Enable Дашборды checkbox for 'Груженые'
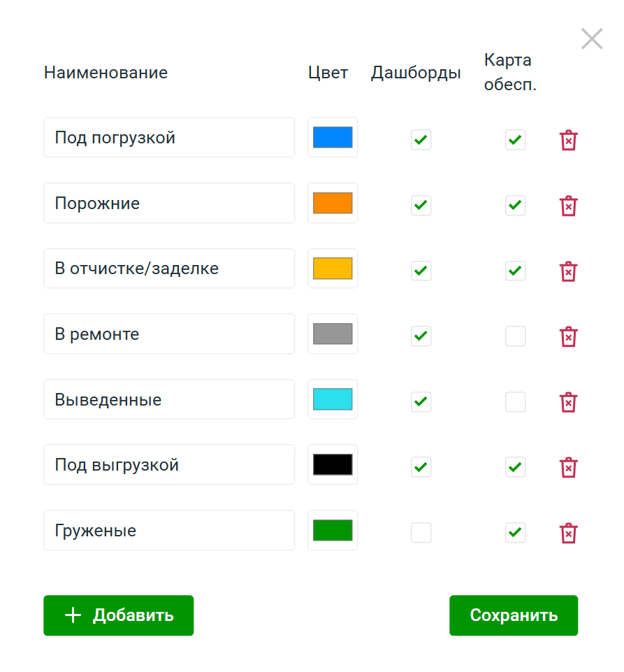This screenshot has width=624, height=672. (421, 533)
